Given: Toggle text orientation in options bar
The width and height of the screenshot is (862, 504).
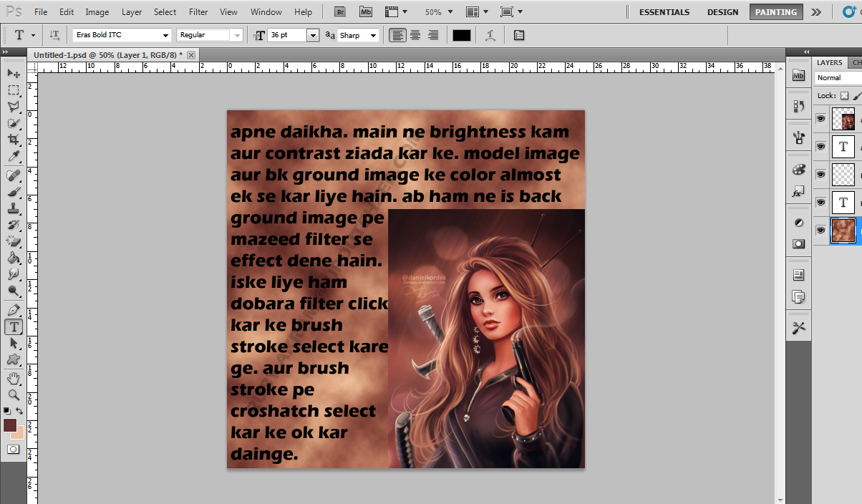Looking at the screenshot, I should tap(54, 35).
